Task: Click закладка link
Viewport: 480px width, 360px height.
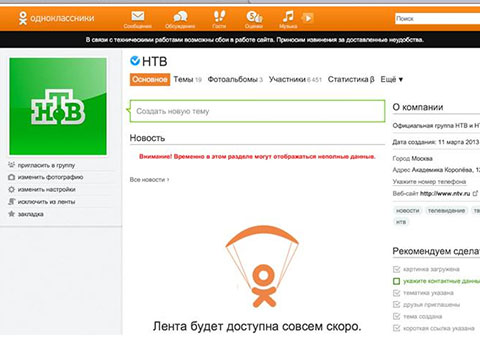Action: click(30, 214)
